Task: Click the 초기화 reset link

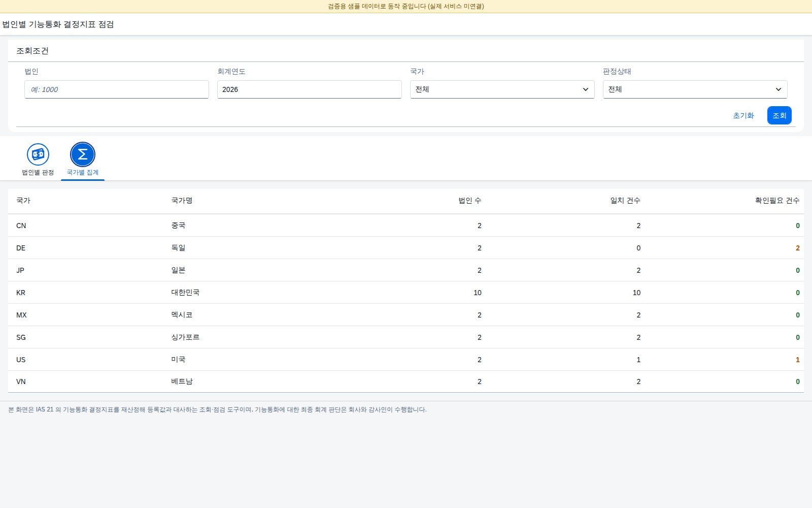Action: [x=743, y=116]
